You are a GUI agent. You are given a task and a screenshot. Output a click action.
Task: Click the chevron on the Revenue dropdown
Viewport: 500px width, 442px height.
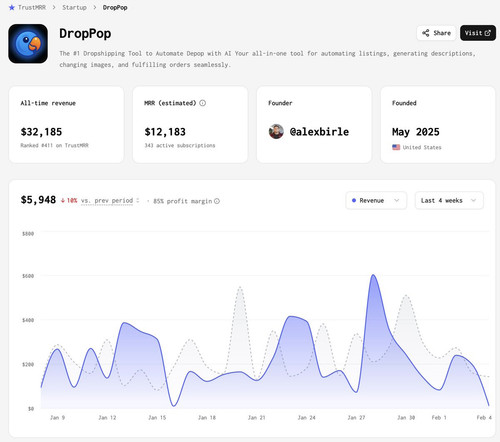[x=397, y=200]
